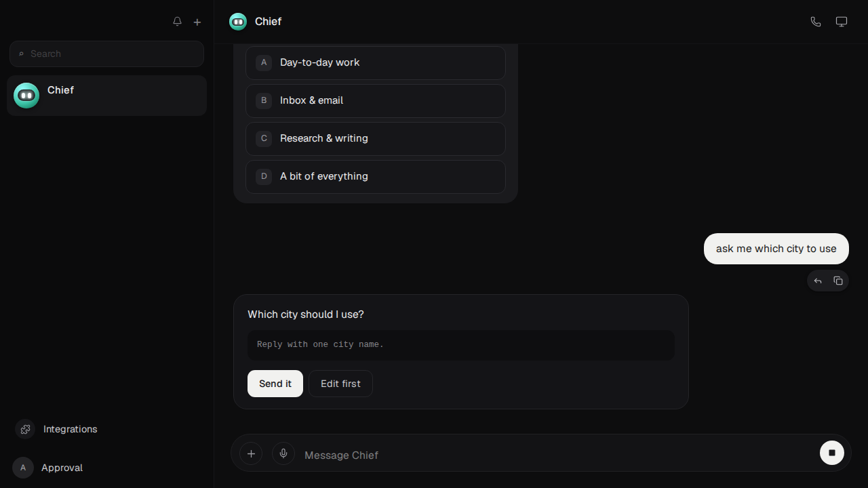
Task: Add an attachment with plus button
Action: 251,453
